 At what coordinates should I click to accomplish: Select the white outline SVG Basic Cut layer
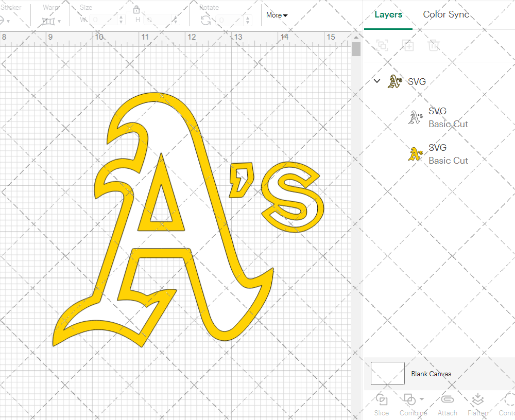[x=439, y=117]
